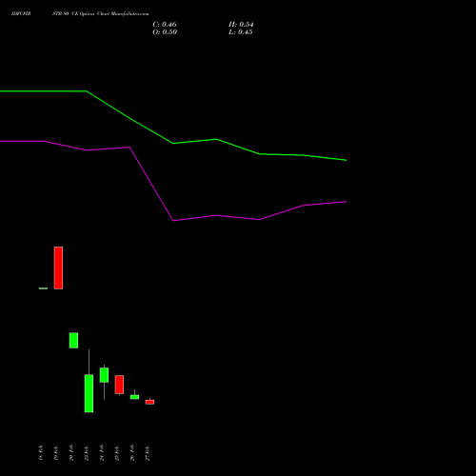Click the 27 Feb date axis label
Viewport: 476px width, 476px height.
point(148,452)
